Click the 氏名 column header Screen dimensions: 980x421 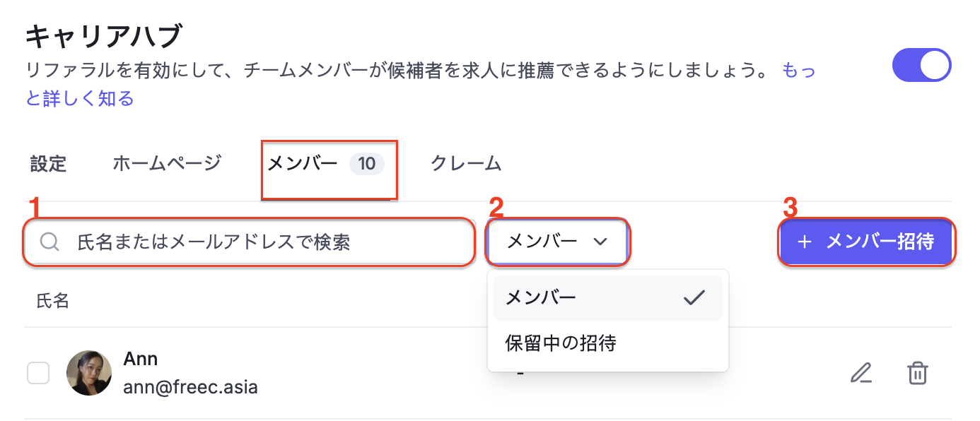(53, 301)
